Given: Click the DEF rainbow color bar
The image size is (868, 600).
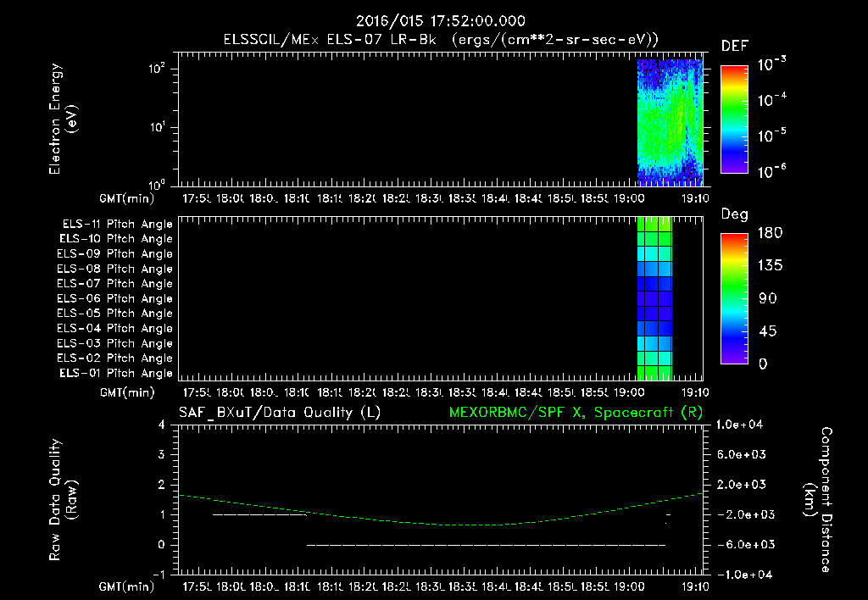Looking at the screenshot, I should point(734,119).
